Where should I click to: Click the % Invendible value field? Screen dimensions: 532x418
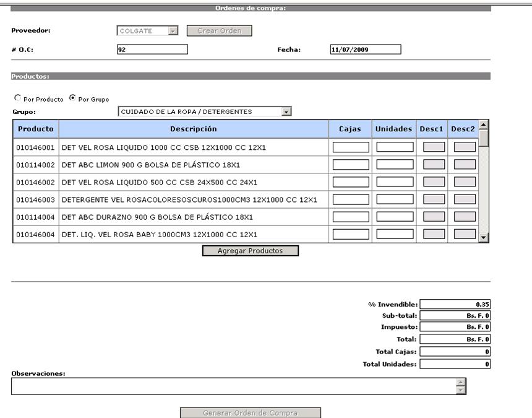coord(455,304)
